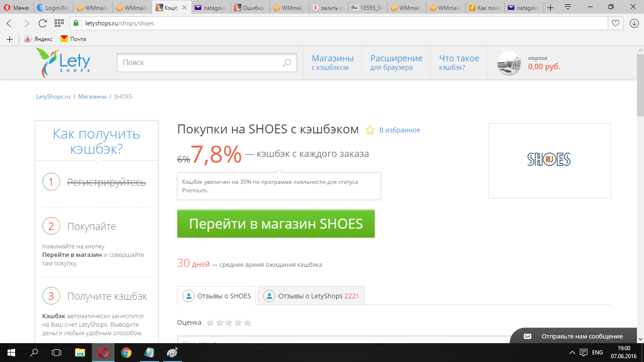Switch to the залить из tab
Image resolution: width=644 pixels, height=362 pixels.
(329, 8)
